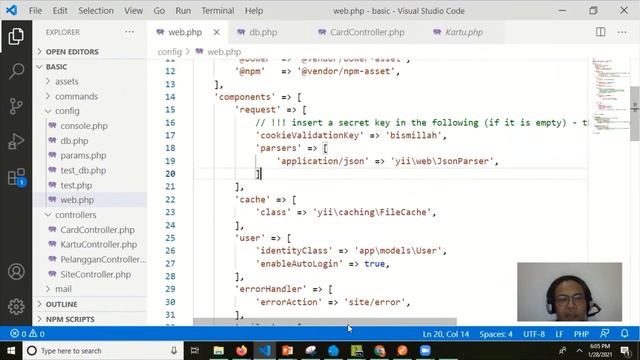Open KartuController.php in the explorer

coord(98,244)
